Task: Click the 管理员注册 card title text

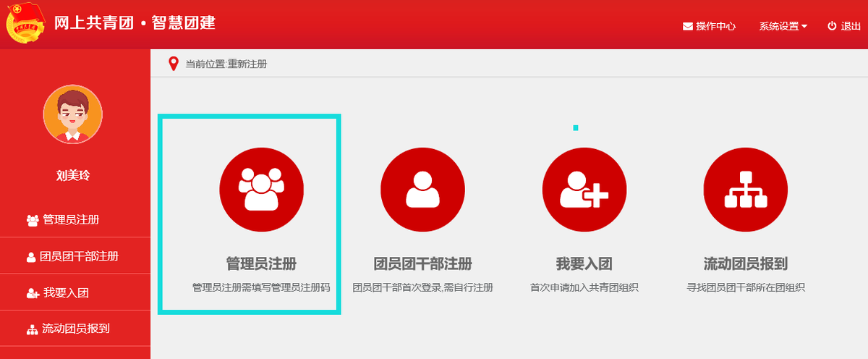Action: 262,263
